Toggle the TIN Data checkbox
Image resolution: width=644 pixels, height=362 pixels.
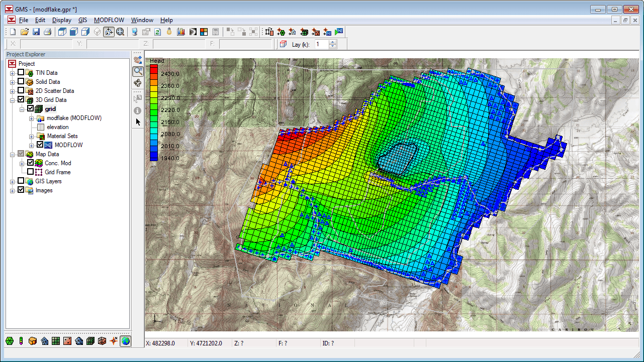point(21,73)
